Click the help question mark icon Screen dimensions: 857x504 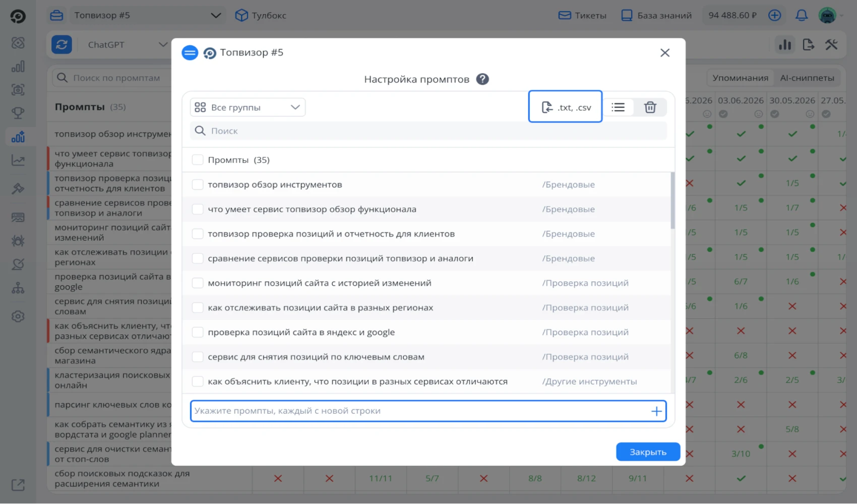[x=482, y=79]
